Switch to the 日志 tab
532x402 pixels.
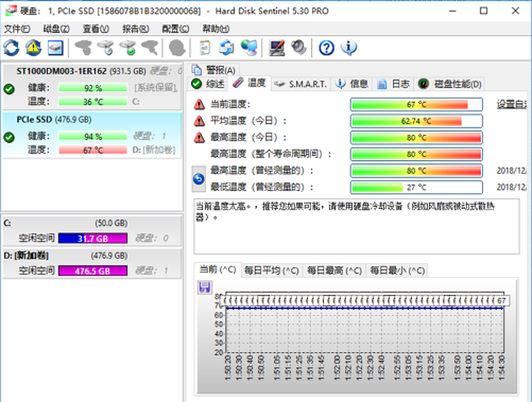394,84
